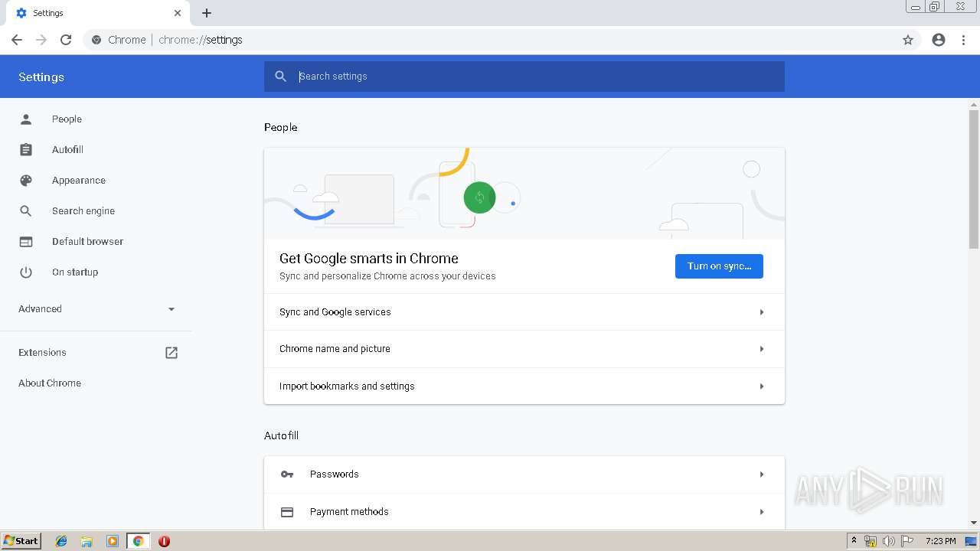This screenshot has height=551, width=980.
Task: Open Sync and Google services
Action: point(524,312)
